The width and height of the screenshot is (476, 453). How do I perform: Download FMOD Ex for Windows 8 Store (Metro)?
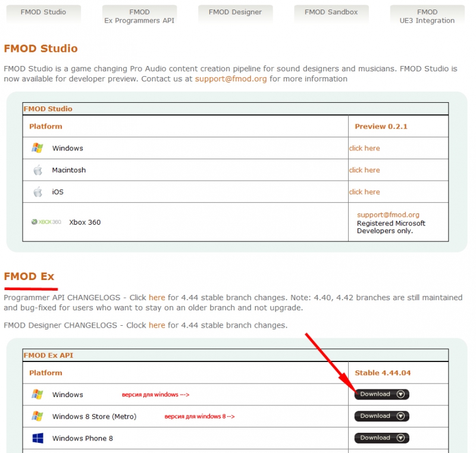coord(382,416)
